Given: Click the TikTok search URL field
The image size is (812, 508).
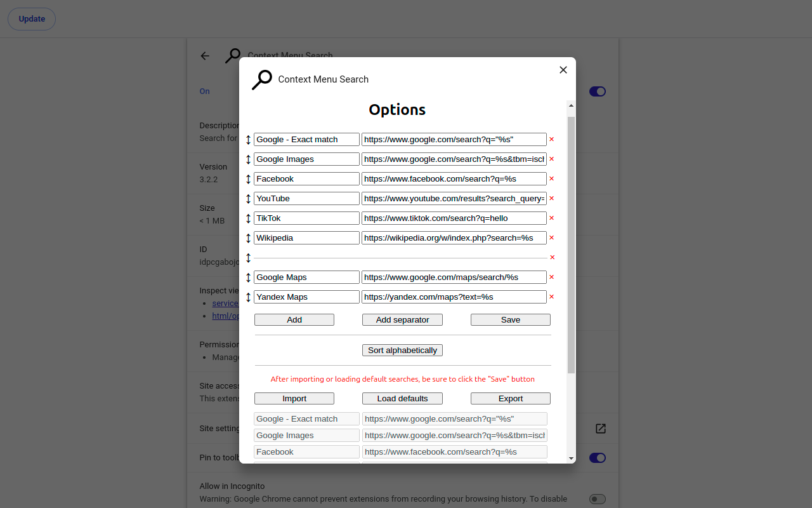Looking at the screenshot, I should pyautogui.click(x=454, y=218).
